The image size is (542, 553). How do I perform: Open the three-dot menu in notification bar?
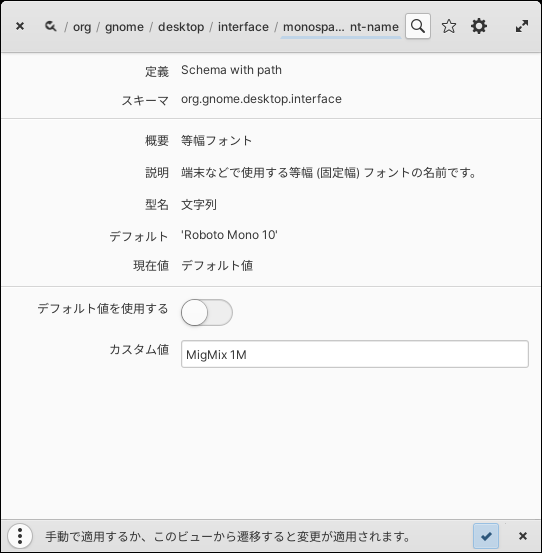20,536
